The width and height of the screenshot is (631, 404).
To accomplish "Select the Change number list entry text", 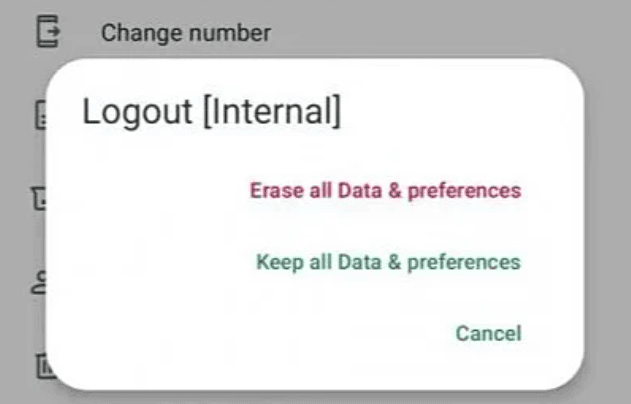I will click(x=185, y=33).
